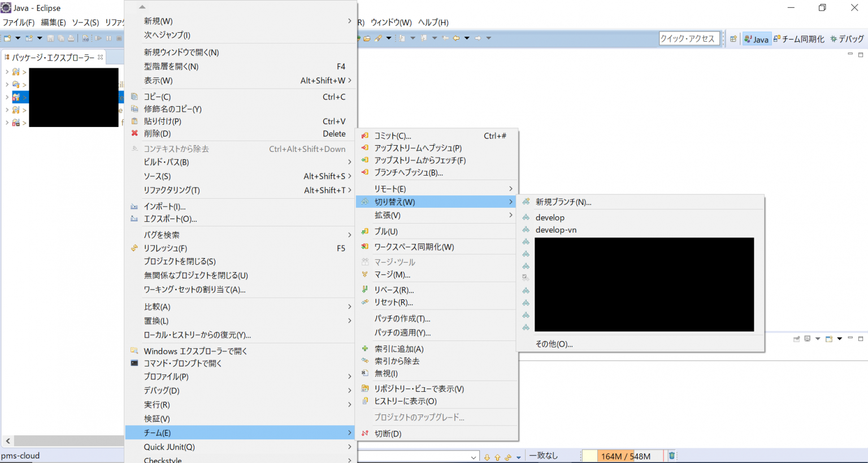Expand the リモート(E) submenu
868x463 pixels.
click(x=435, y=189)
